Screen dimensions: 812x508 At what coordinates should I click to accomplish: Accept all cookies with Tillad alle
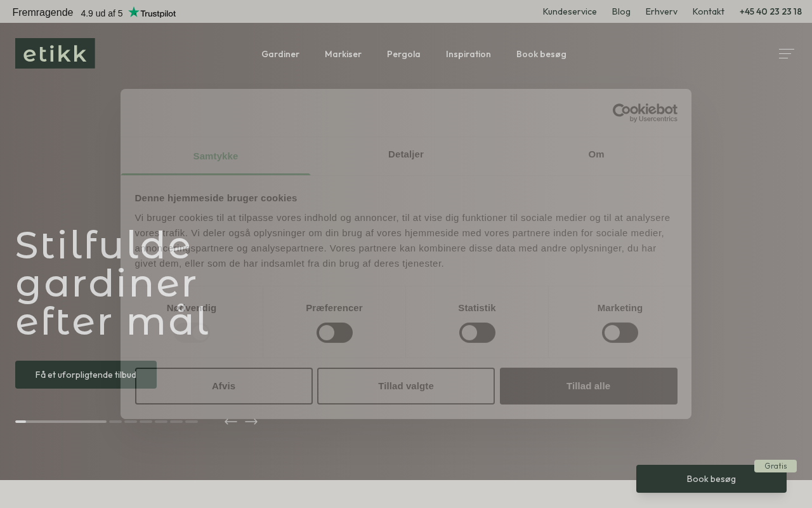click(x=589, y=386)
